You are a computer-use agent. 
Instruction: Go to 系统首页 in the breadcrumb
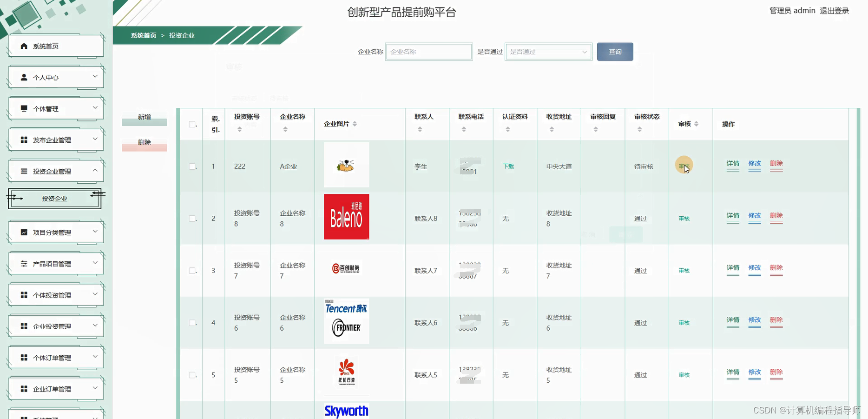[144, 35]
